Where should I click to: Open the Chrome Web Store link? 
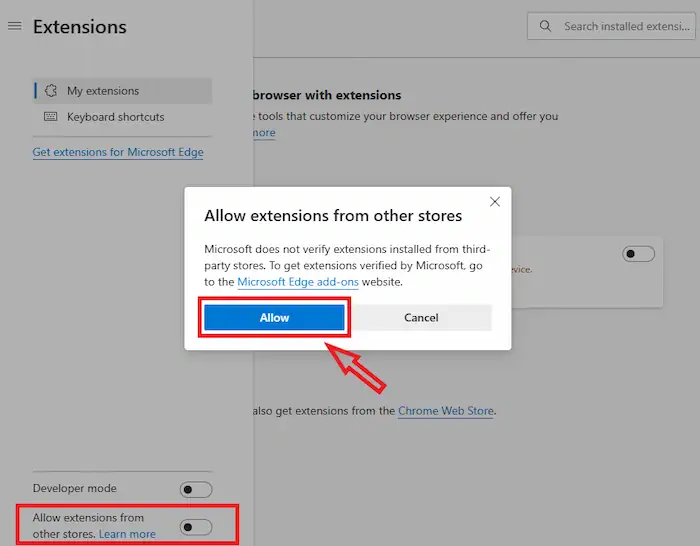click(x=446, y=411)
